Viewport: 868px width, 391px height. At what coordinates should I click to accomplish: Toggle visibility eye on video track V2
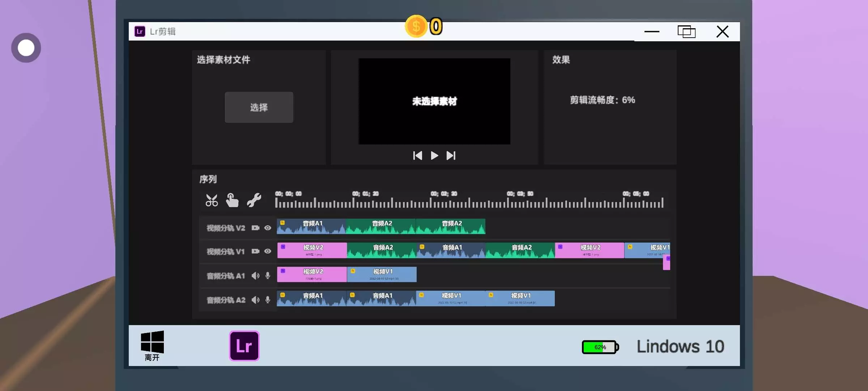[268, 228]
